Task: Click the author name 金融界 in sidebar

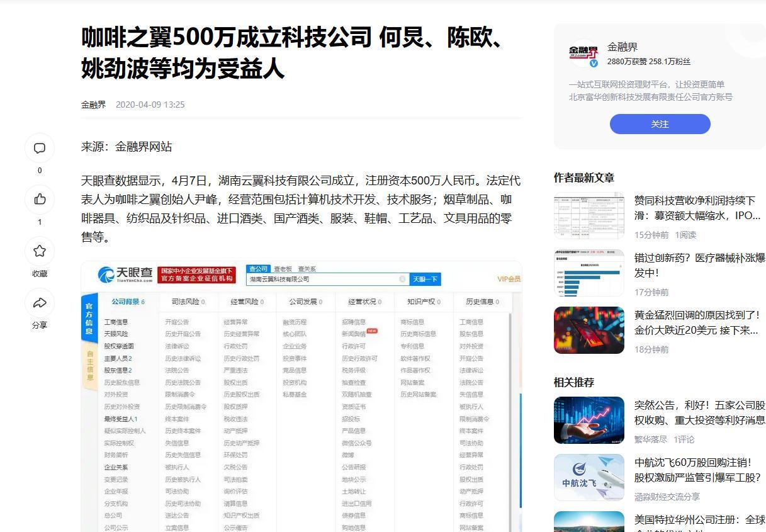Action: pyautogui.click(x=622, y=47)
